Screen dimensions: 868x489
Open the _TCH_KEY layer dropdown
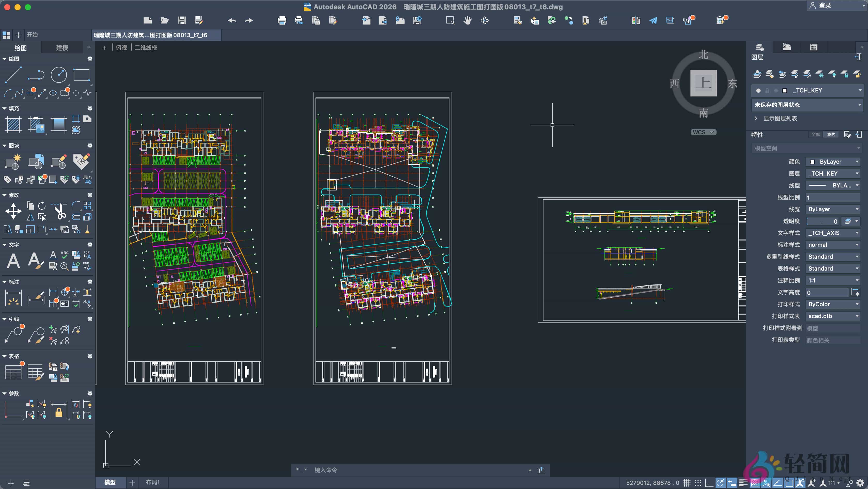click(860, 90)
